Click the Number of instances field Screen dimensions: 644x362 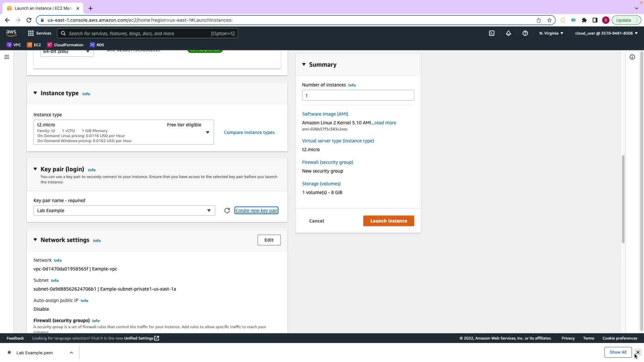358,95
